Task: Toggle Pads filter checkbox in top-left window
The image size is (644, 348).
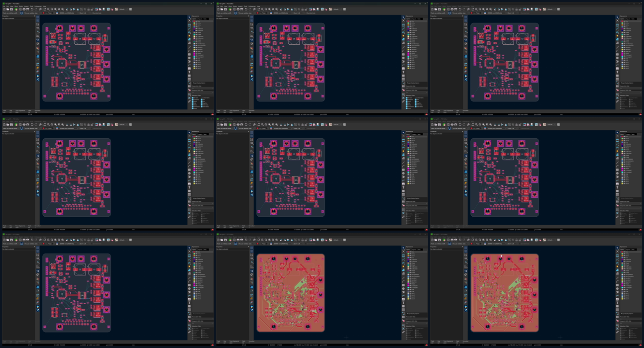Action: (193, 103)
